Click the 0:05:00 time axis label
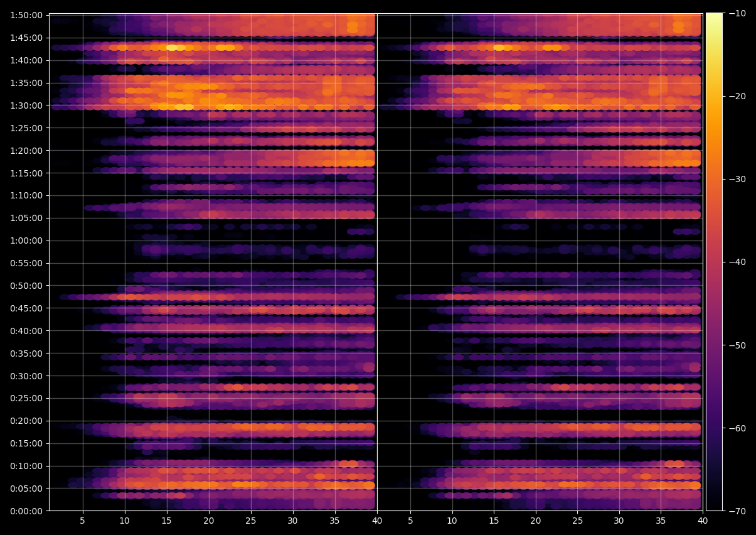This screenshot has height=535, width=756. pos(26,489)
